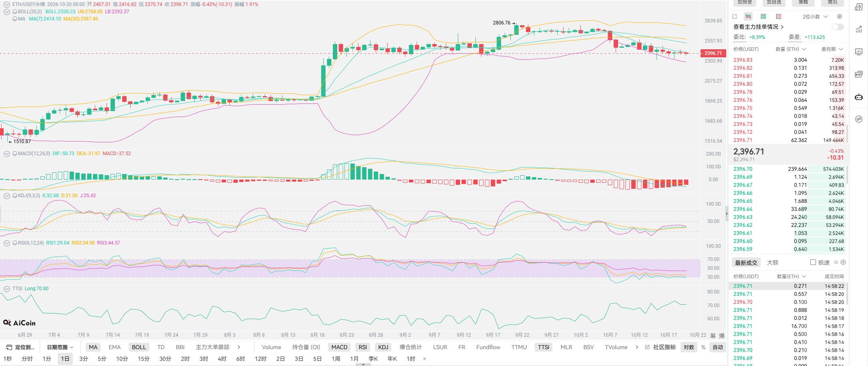
Task: Expand the side panel collapse handle
Action: [x=727, y=214]
